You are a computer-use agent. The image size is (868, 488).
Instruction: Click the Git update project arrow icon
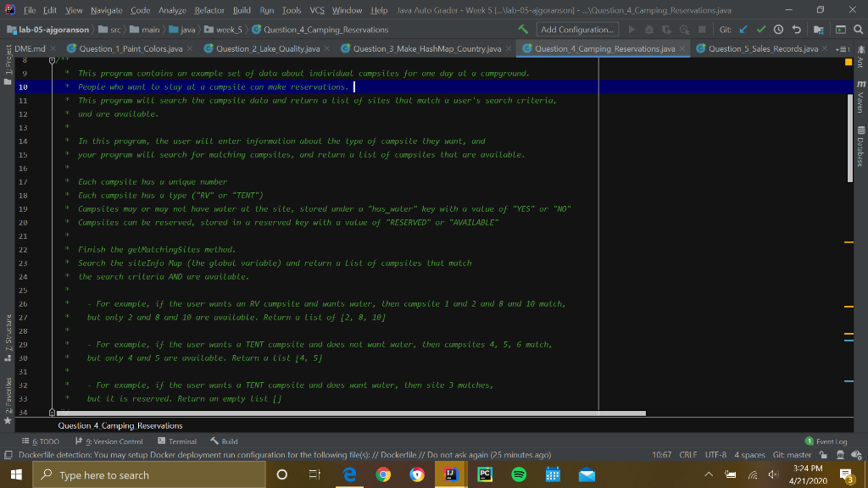[x=743, y=30]
